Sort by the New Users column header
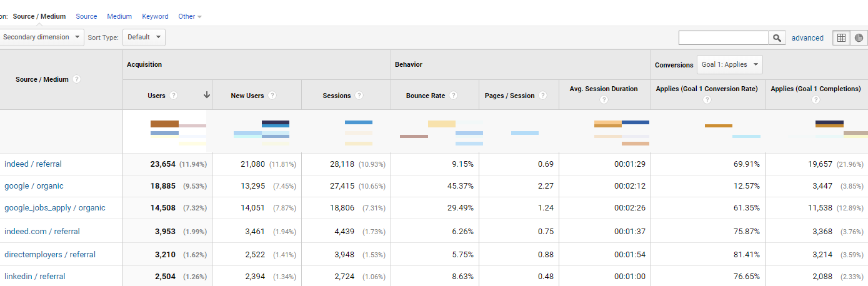 coord(247,96)
